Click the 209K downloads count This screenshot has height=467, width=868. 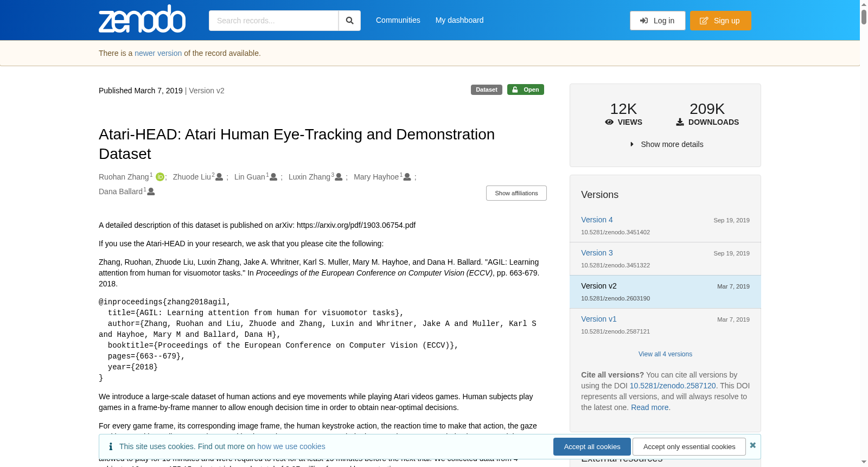point(707,109)
